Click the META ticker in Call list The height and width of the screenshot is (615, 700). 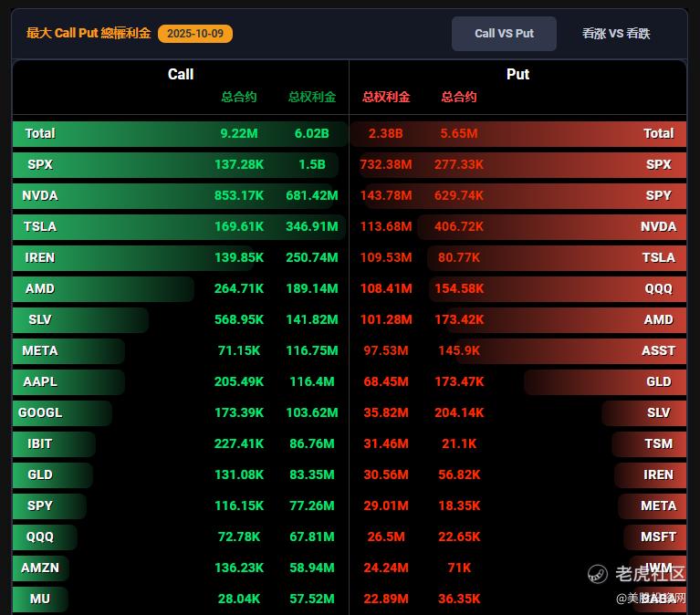click(40, 350)
